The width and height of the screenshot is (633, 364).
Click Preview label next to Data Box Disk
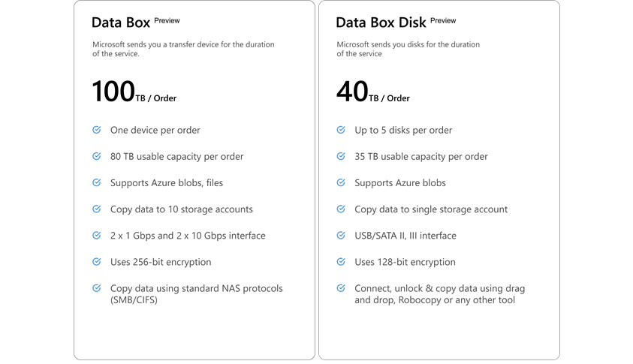tap(443, 20)
